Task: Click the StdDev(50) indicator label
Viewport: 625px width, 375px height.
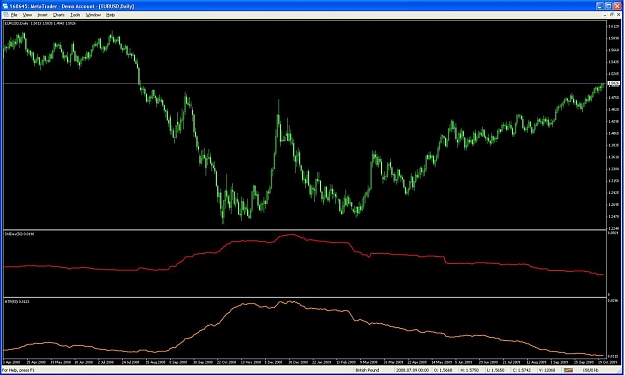Action: [19, 234]
